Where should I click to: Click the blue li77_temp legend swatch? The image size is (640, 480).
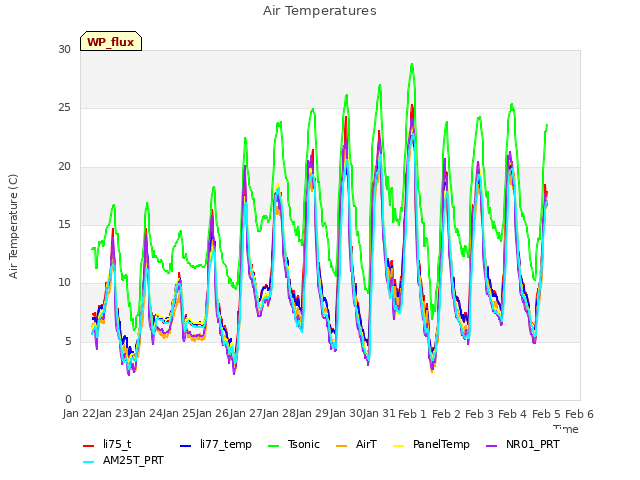point(185,445)
